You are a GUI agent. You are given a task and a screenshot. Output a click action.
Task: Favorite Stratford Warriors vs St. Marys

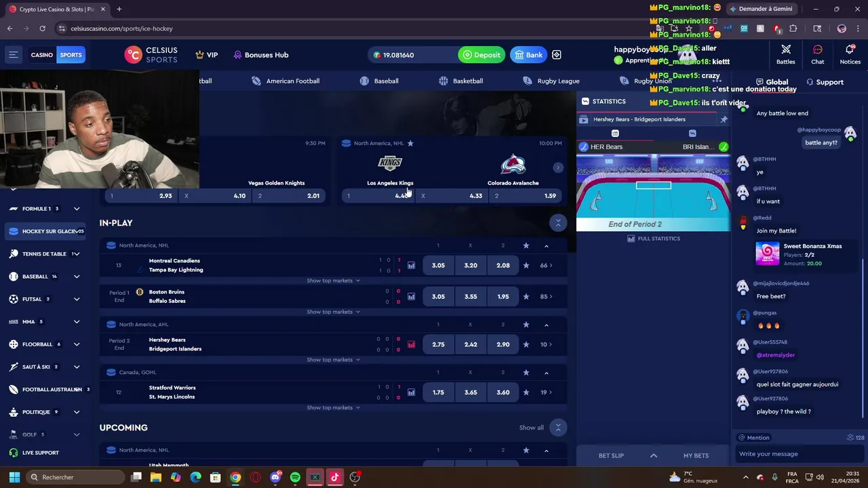[x=526, y=392]
